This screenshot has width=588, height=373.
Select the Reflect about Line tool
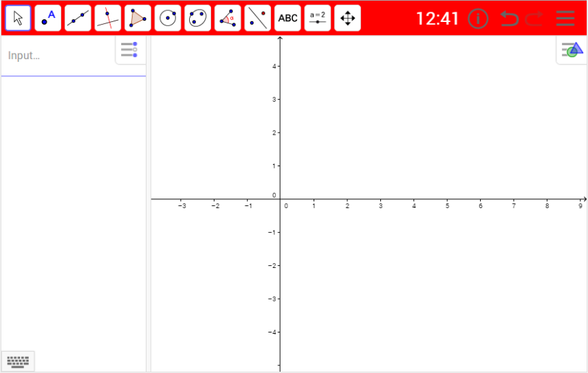coord(258,18)
